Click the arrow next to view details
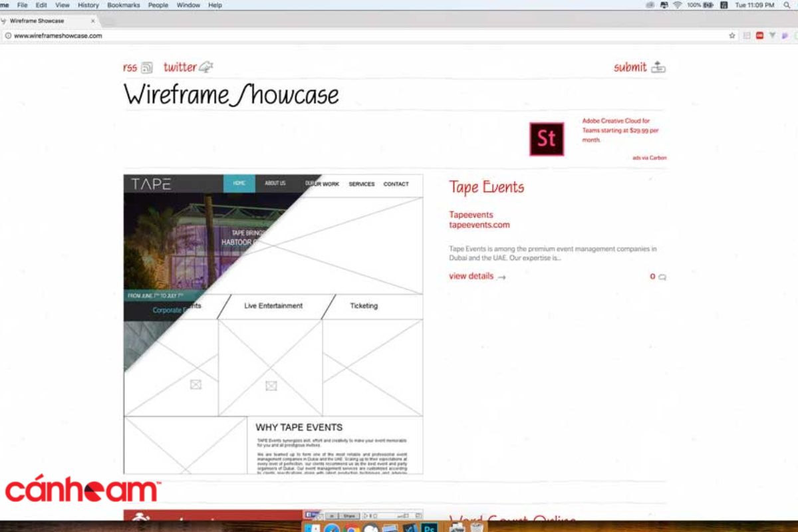The width and height of the screenshot is (798, 532). click(x=501, y=277)
